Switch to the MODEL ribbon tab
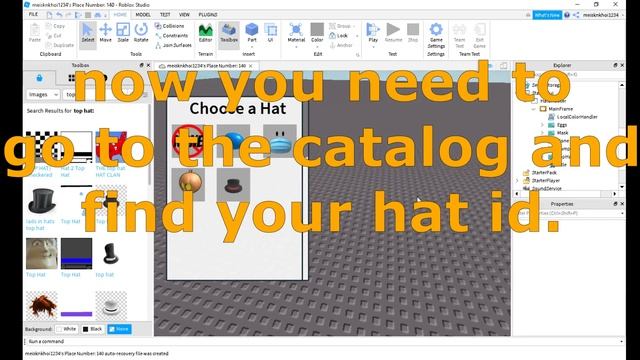 point(143,14)
